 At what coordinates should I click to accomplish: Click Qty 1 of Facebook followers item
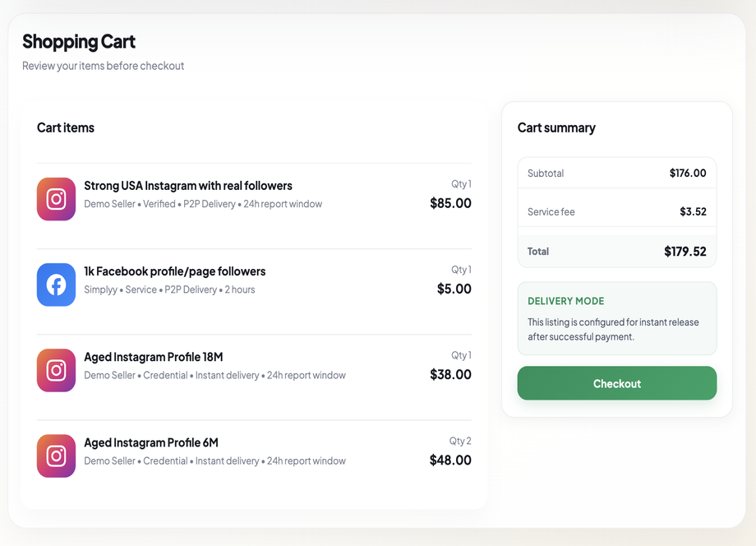tap(461, 270)
